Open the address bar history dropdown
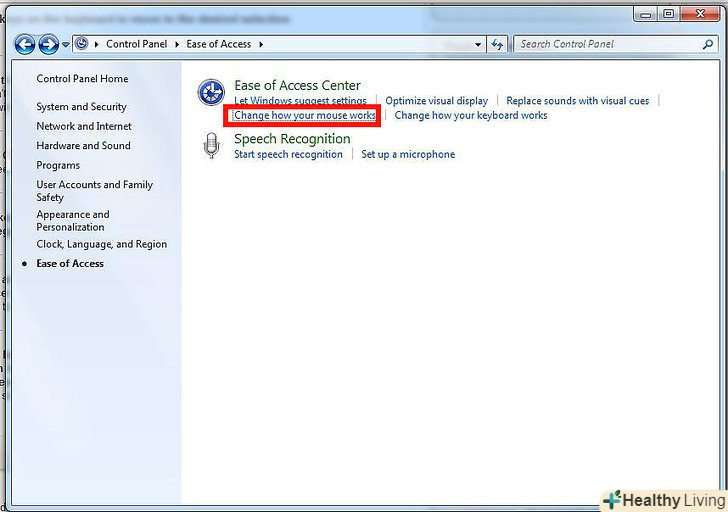 point(478,45)
